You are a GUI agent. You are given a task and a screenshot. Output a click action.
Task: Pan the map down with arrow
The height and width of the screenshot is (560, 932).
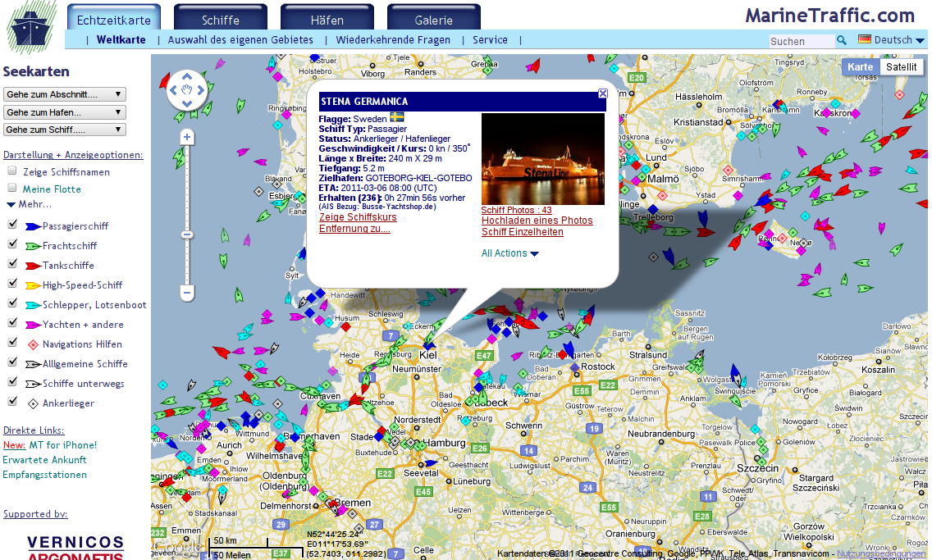(187, 103)
